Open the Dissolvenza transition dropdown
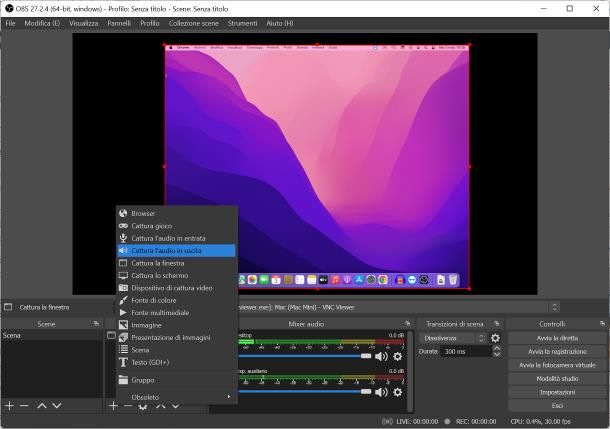The height and width of the screenshot is (429, 610). coord(453,338)
